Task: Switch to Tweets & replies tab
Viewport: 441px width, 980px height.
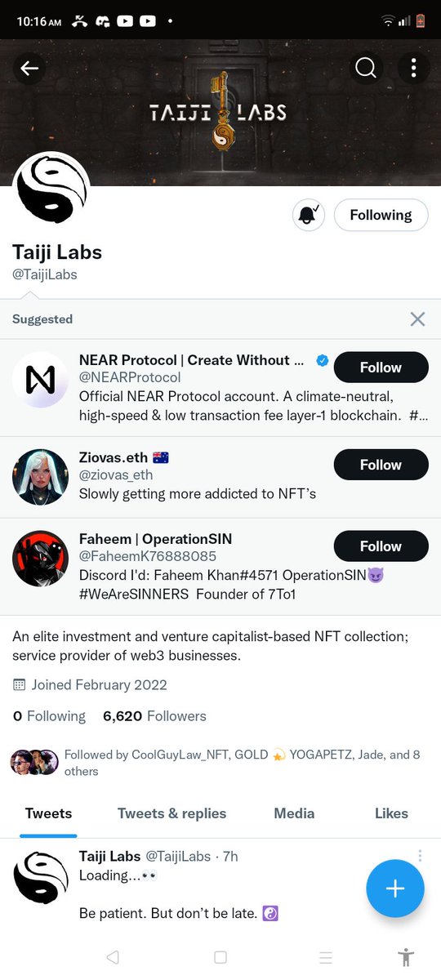Action: 171,813
